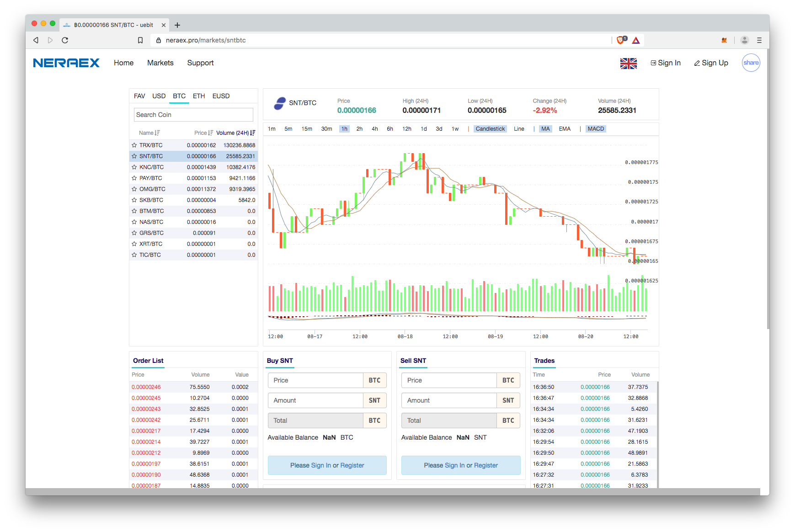
Task: Sort coins by Price
Action: point(204,133)
